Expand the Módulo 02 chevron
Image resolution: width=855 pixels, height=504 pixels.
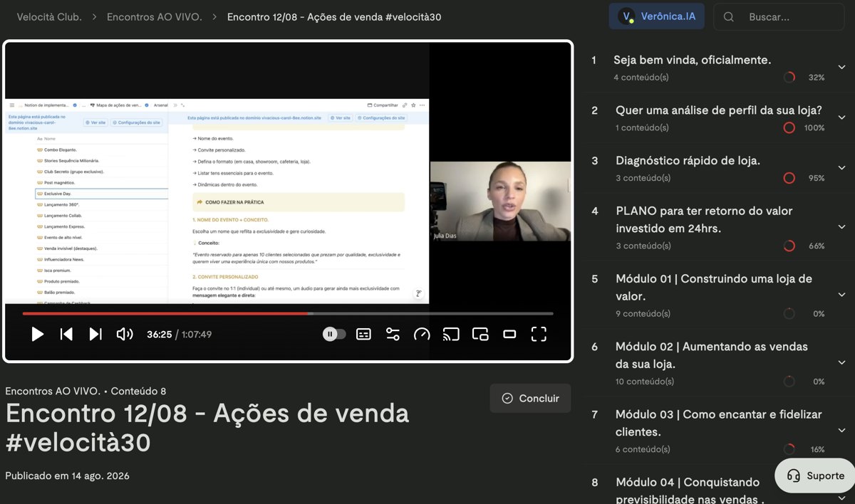pos(841,362)
